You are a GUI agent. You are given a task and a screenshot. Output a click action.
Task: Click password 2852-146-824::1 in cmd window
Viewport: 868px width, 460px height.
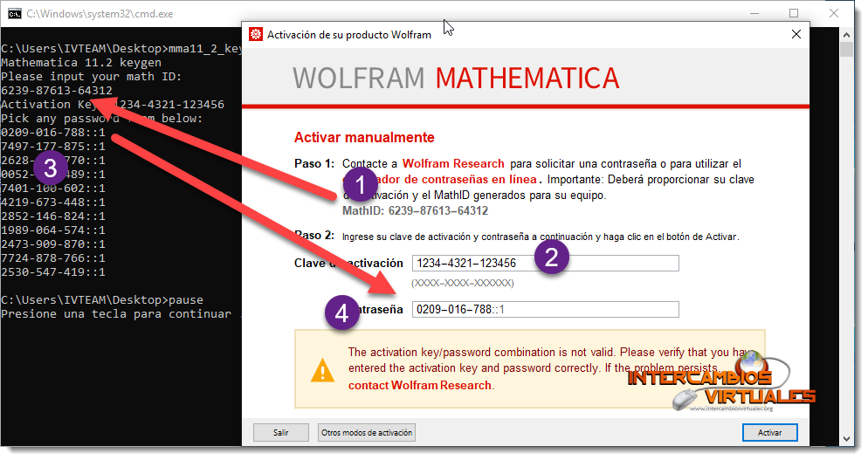pos(53,216)
